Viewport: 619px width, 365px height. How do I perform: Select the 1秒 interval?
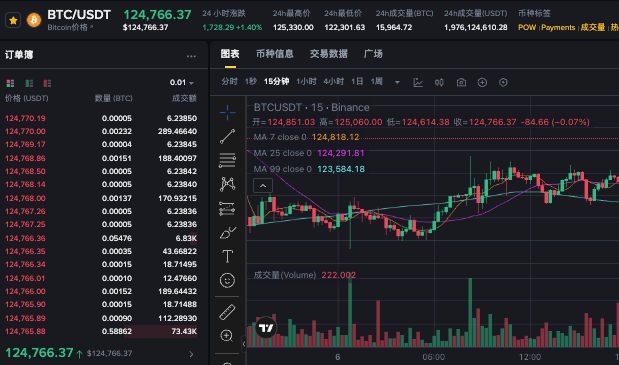(x=251, y=82)
